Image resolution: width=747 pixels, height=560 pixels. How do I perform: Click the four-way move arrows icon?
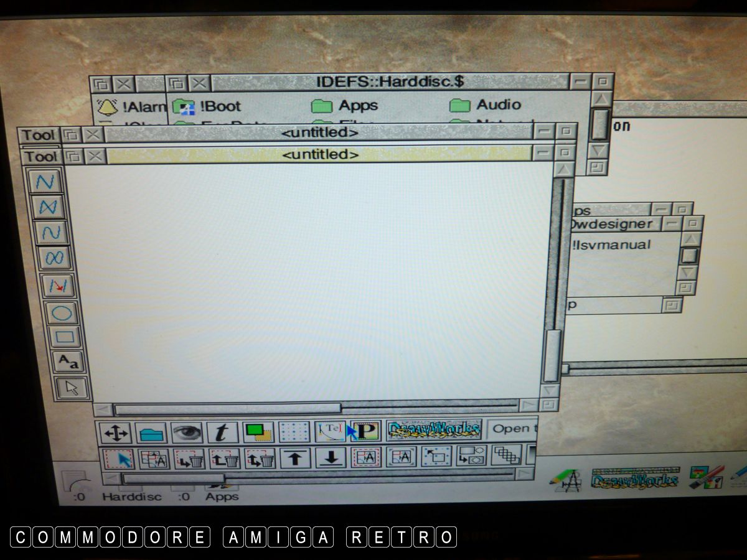coord(116,432)
